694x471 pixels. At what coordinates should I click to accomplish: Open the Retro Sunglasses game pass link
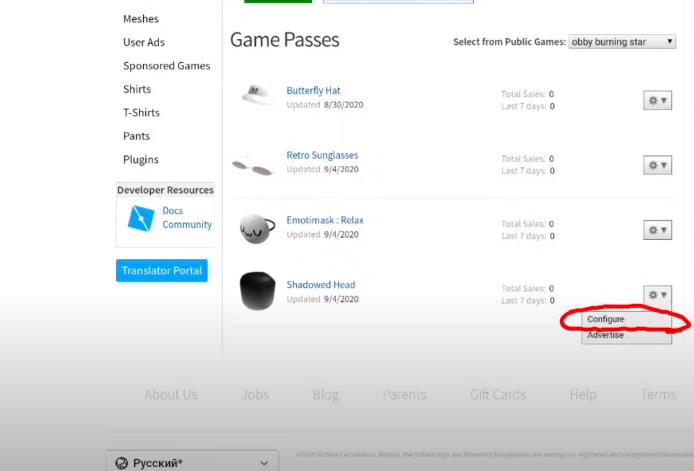coord(322,155)
